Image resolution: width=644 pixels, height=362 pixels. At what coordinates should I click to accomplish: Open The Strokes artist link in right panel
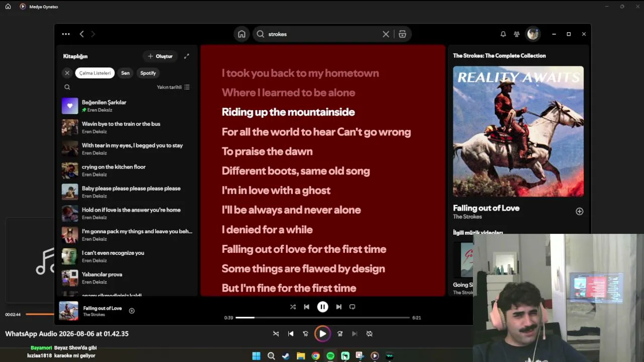[x=467, y=217]
